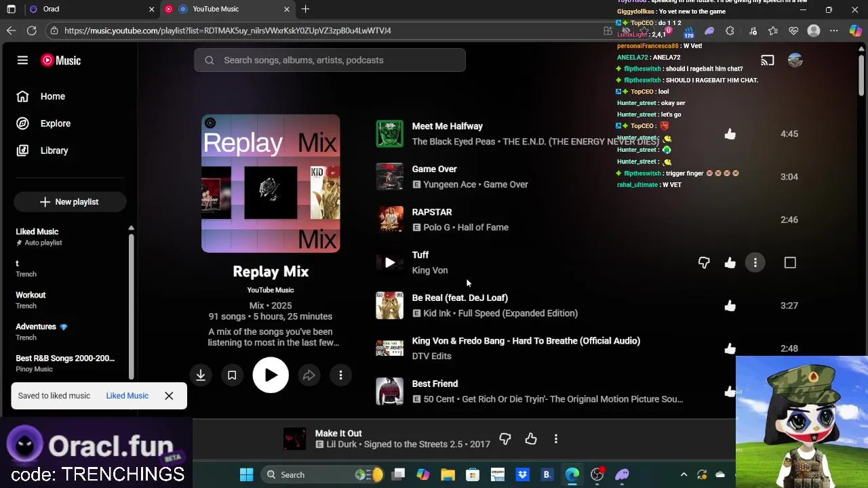868x488 pixels.
Task: View site information icon in address bar
Action: point(54,30)
